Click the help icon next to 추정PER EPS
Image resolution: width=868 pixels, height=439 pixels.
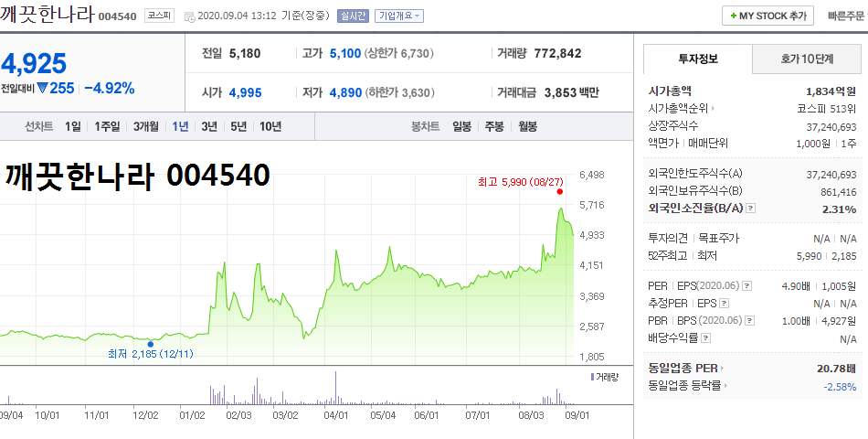724,304
